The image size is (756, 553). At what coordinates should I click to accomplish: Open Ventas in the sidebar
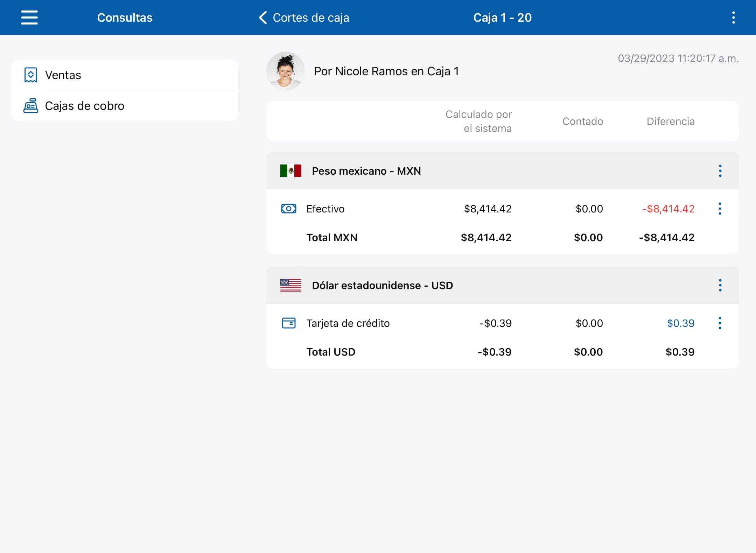coord(125,75)
